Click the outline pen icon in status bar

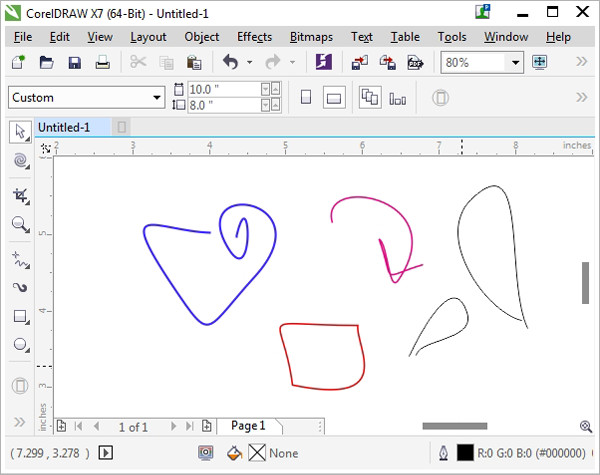(443, 453)
